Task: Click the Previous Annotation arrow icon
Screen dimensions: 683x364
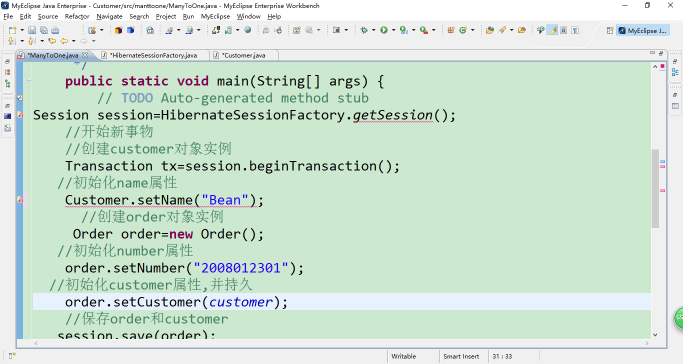Action: coord(32,41)
